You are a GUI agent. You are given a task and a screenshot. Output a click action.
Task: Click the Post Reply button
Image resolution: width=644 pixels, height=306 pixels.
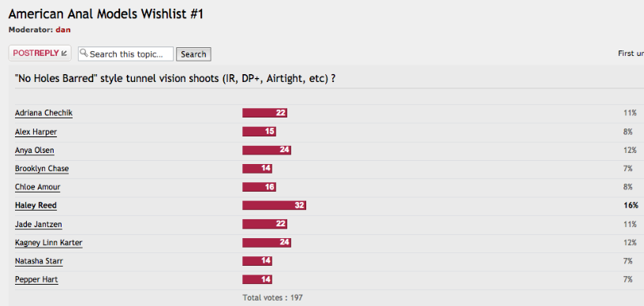point(39,54)
